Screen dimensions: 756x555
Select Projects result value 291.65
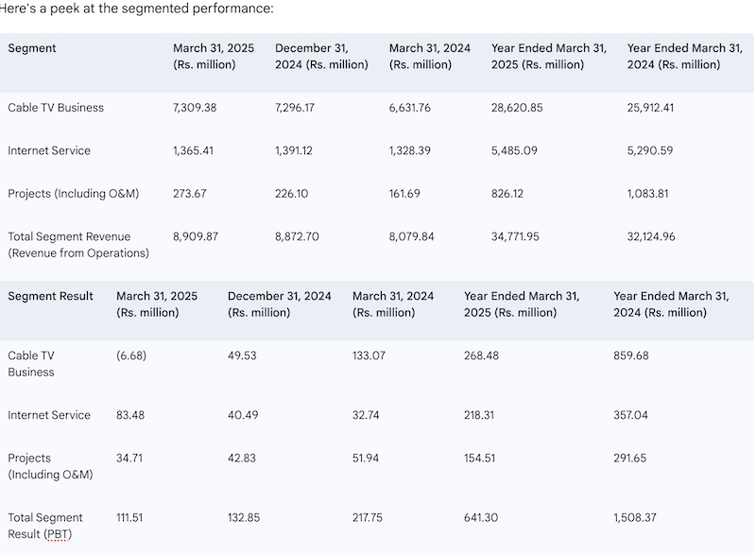[629, 458]
